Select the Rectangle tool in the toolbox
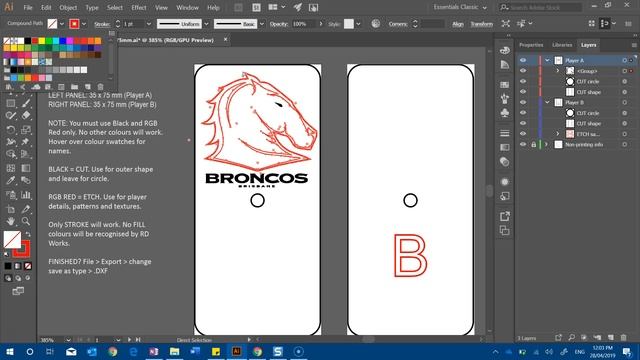Viewport: 640px width, 360px height. tap(11, 103)
